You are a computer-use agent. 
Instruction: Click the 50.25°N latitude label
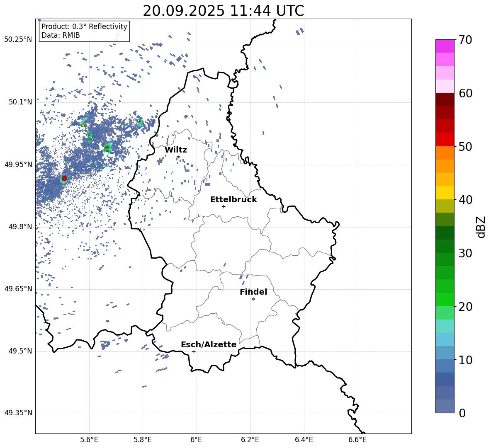18,40
